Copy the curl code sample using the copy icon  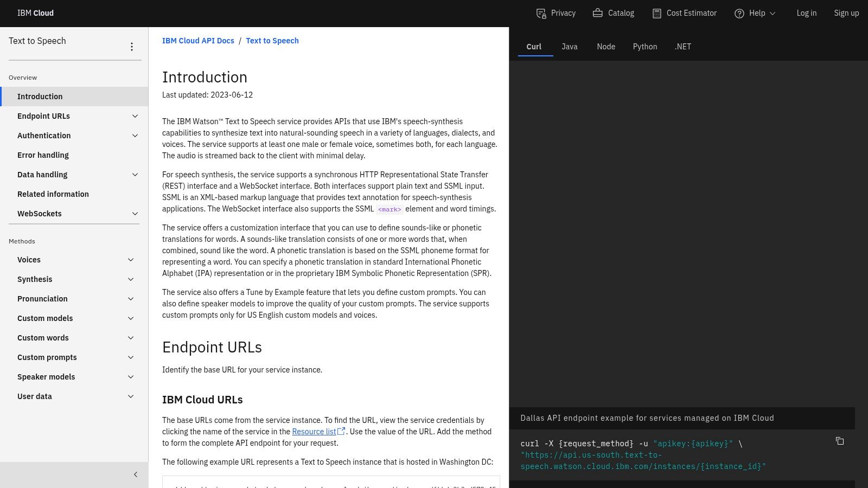(x=840, y=441)
